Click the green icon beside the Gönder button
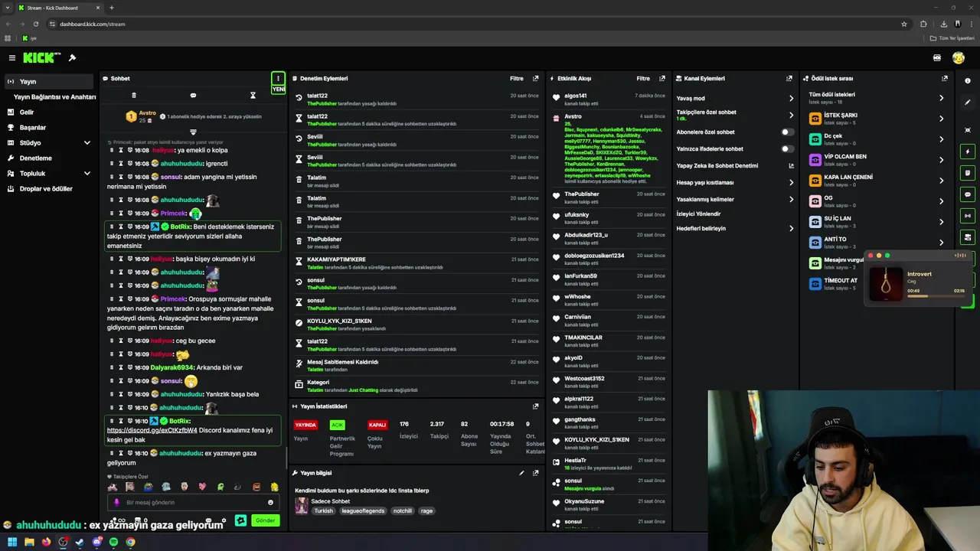The image size is (980, 551). click(x=240, y=520)
